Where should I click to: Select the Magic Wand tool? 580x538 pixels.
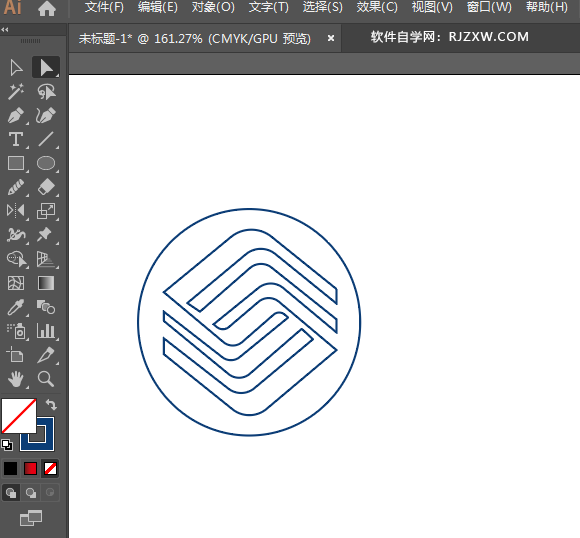tap(16, 92)
